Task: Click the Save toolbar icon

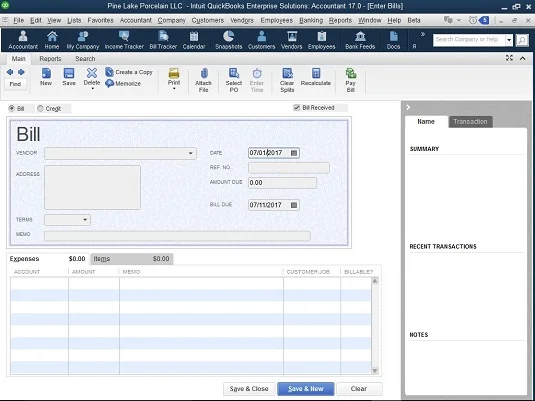Action: click(x=69, y=77)
